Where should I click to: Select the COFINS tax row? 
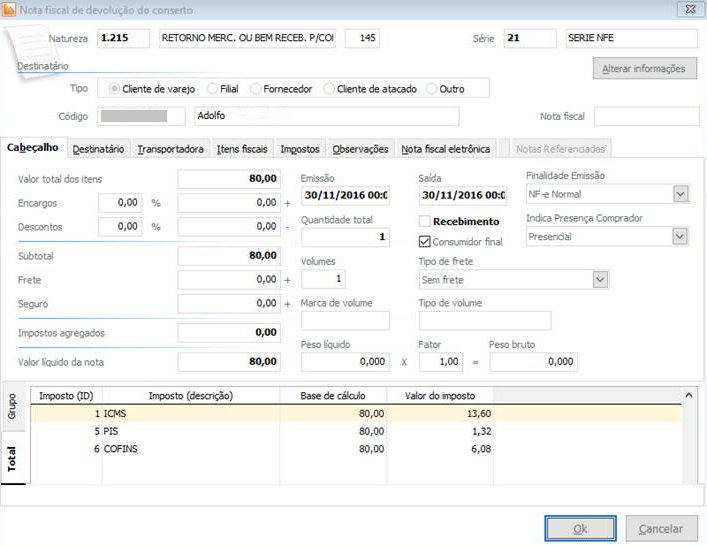click(x=356, y=449)
